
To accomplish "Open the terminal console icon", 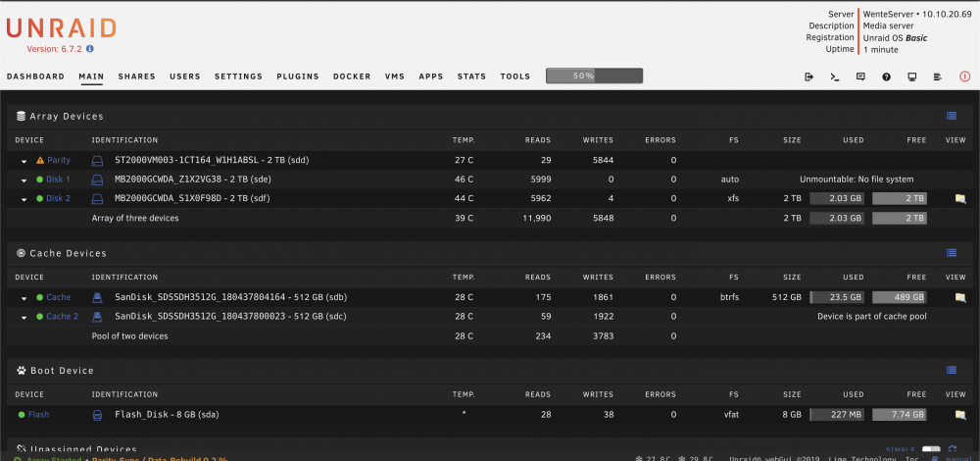I will 834,77.
